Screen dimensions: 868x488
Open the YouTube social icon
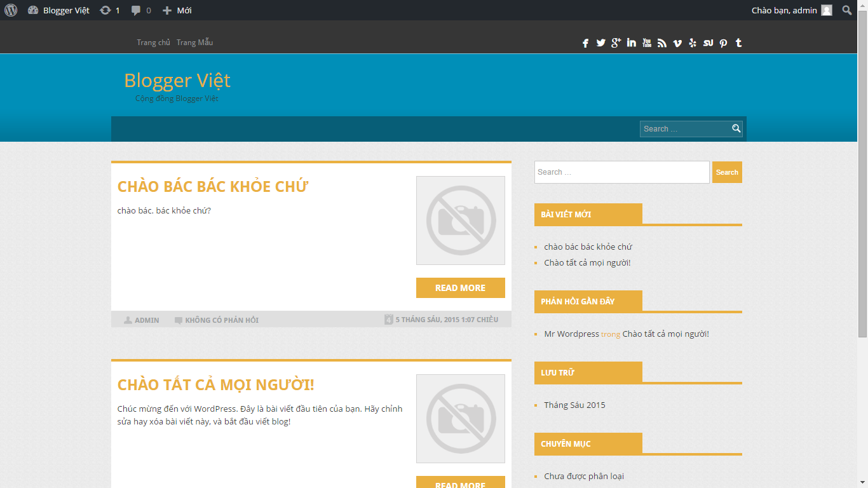[647, 43]
